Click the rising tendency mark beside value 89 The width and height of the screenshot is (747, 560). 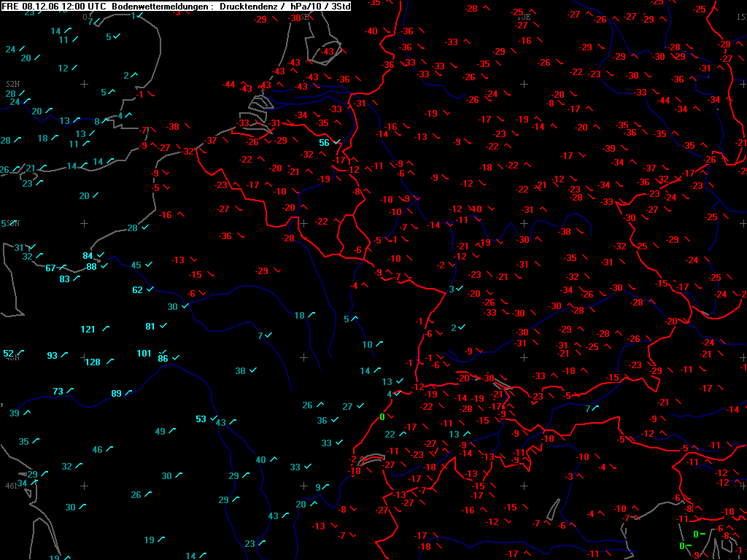coord(129,393)
